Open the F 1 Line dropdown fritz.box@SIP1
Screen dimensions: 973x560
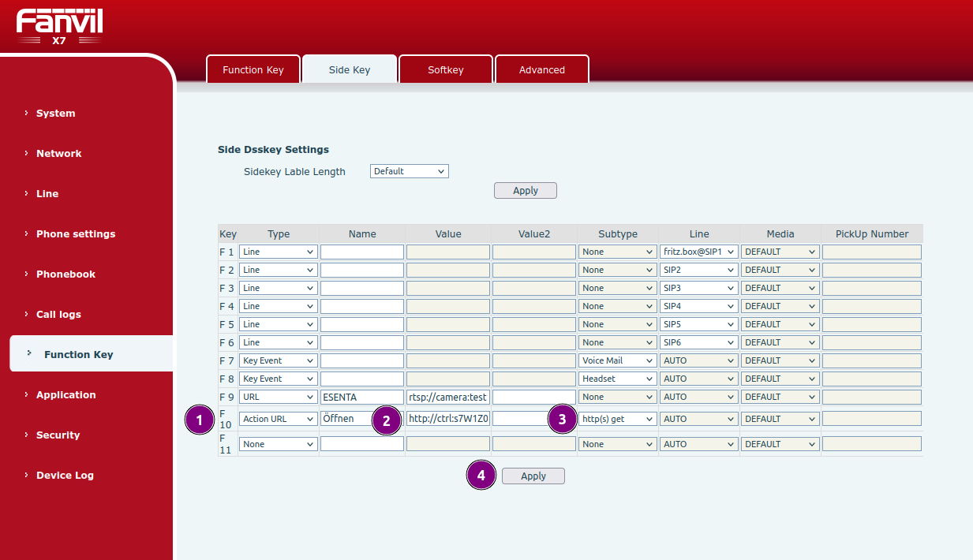[699, 252]
